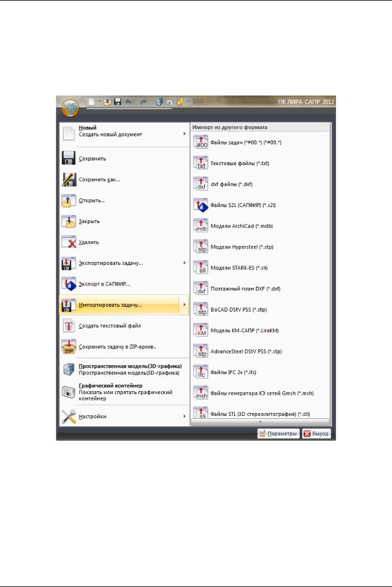Click the camera icon beside Графический контейнер
392x587 pixels.
coord(69,392)
